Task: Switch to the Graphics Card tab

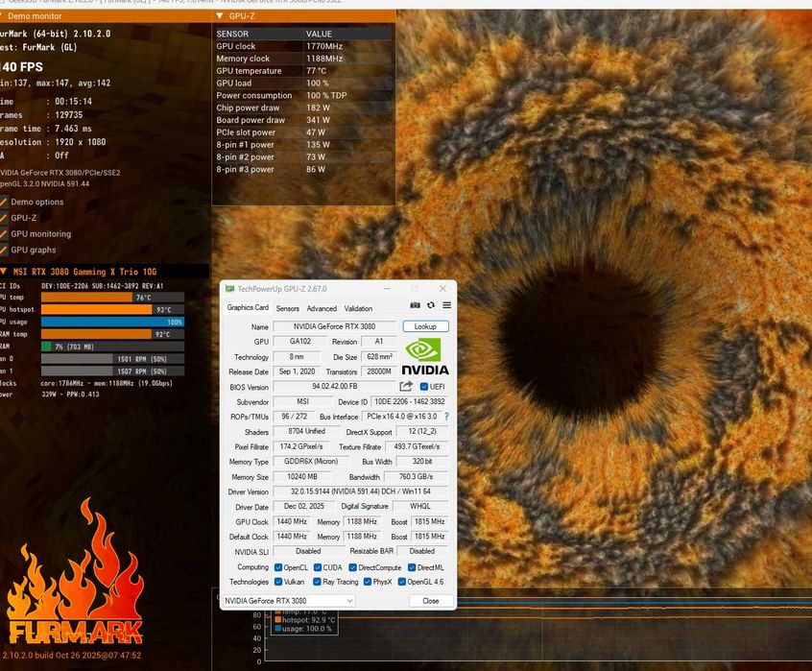Action: tap(248, 307)
